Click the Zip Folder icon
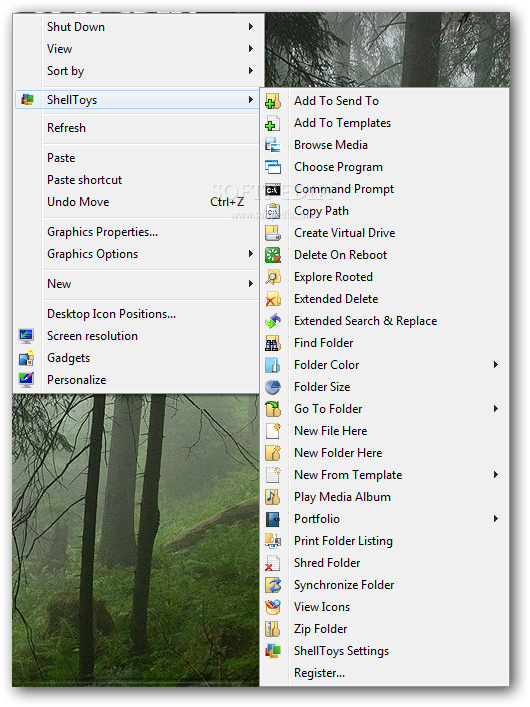 coord(273,629)
